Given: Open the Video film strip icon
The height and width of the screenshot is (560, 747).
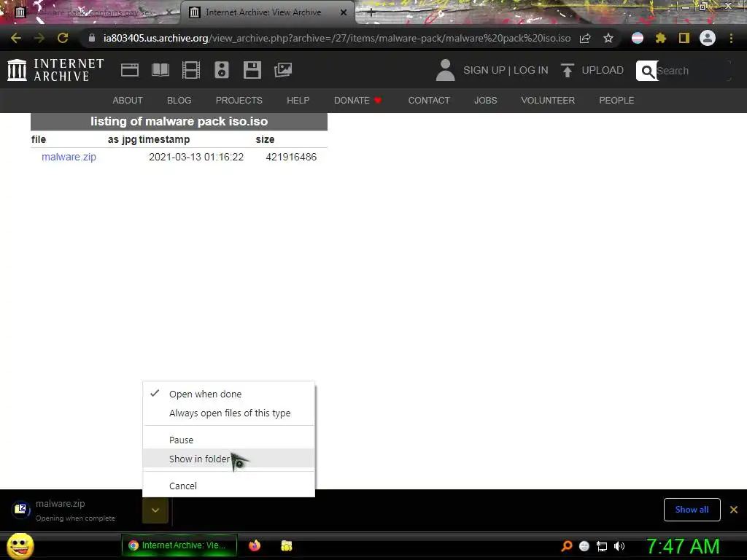Looking at the screenshot, I should point(191,70).
